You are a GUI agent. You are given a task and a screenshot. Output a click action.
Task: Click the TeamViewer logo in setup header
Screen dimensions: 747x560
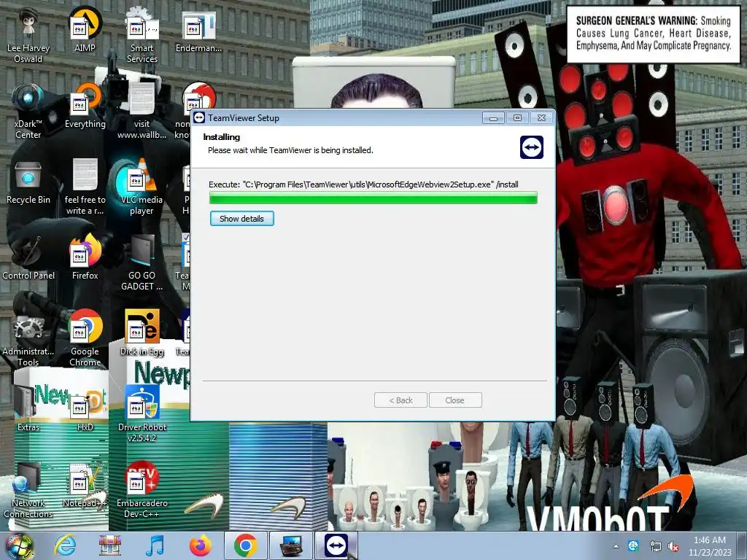[532, 147]
